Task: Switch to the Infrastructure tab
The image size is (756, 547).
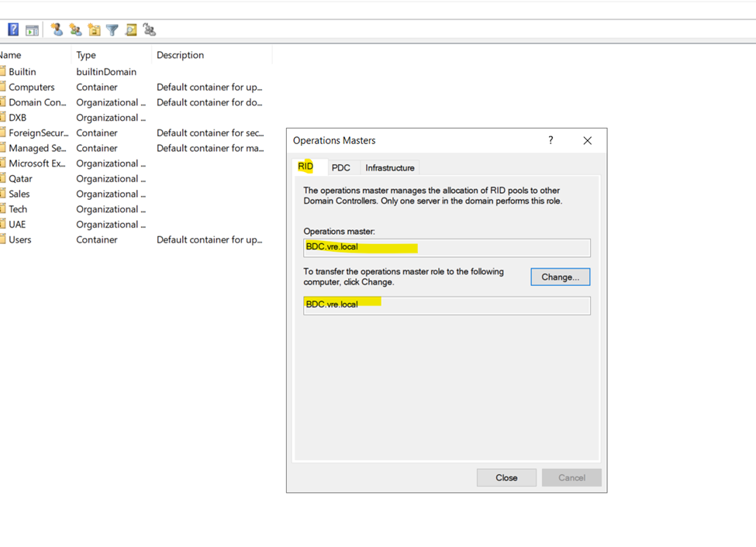Action: (x=389, y=167)
